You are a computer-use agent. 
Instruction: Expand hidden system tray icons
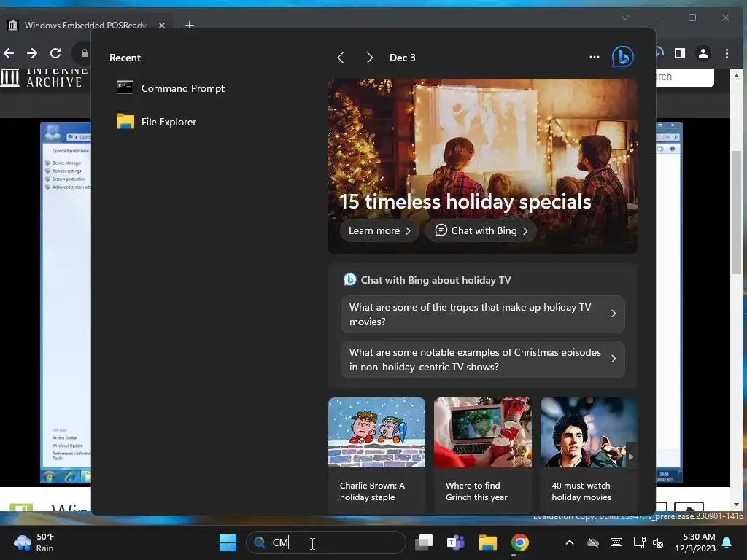coord(569,542)
